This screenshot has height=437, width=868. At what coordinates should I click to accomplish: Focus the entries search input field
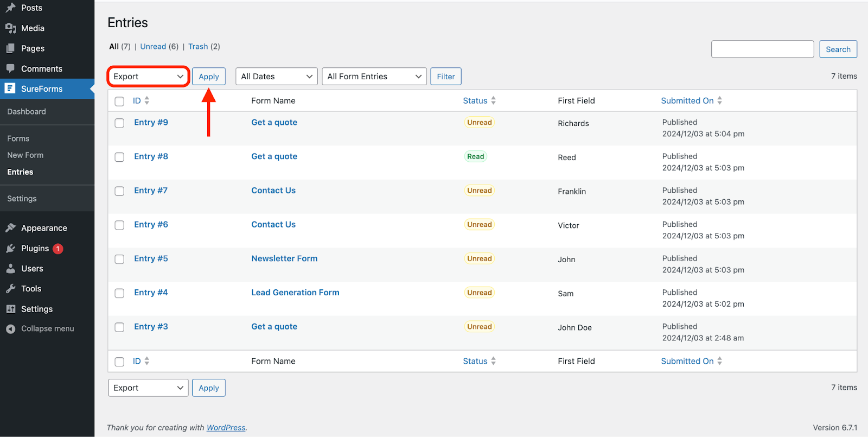pyautogui.click(x=763, y=49)
